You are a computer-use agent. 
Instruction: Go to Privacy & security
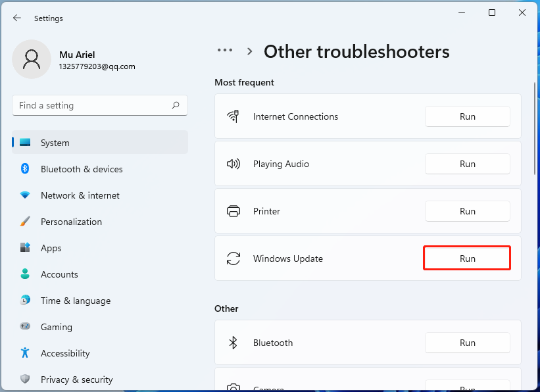[100, 380]
